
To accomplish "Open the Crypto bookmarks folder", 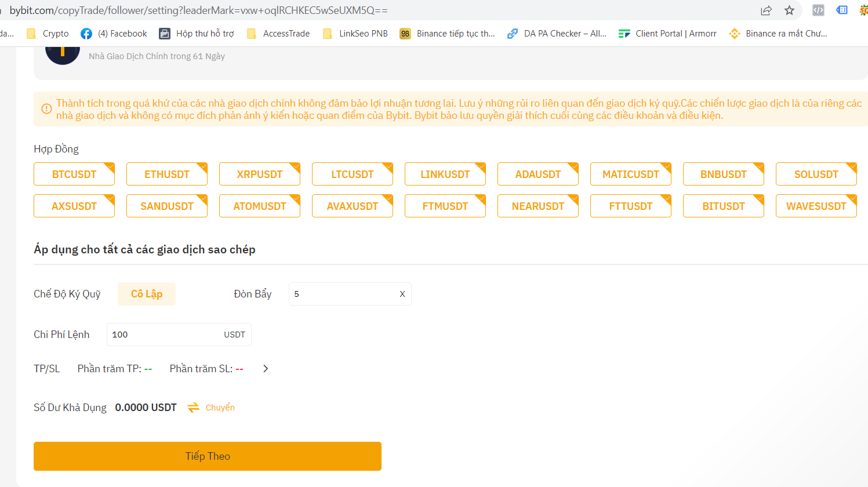I will [48, 34].
